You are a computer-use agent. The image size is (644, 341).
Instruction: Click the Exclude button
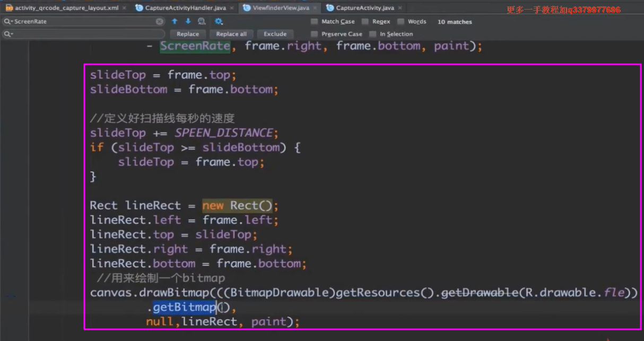pos(275,34)
